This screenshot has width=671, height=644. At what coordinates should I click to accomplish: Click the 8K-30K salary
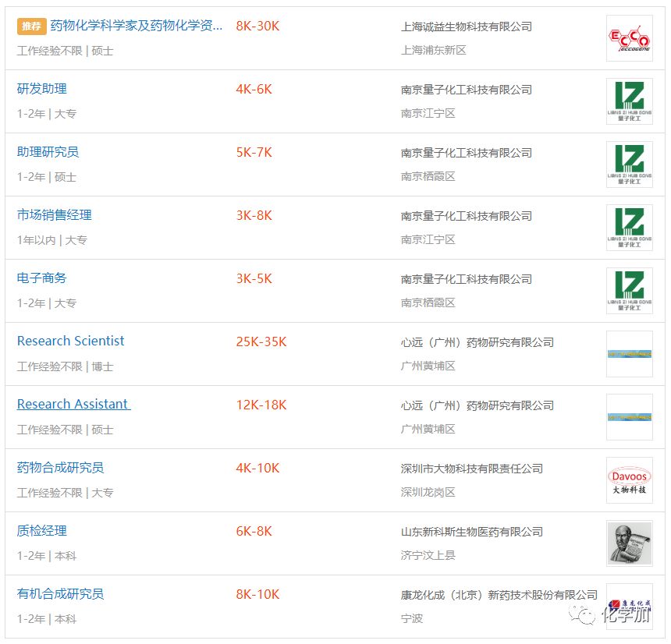point(257,26)
